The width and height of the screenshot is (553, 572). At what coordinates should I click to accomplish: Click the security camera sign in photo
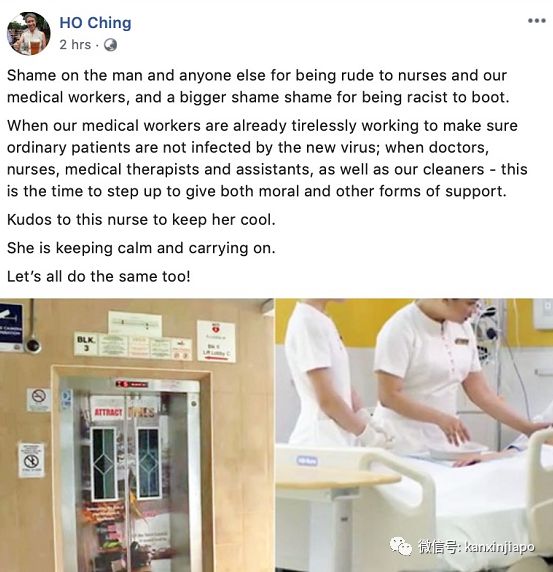(x=11, y=323)
